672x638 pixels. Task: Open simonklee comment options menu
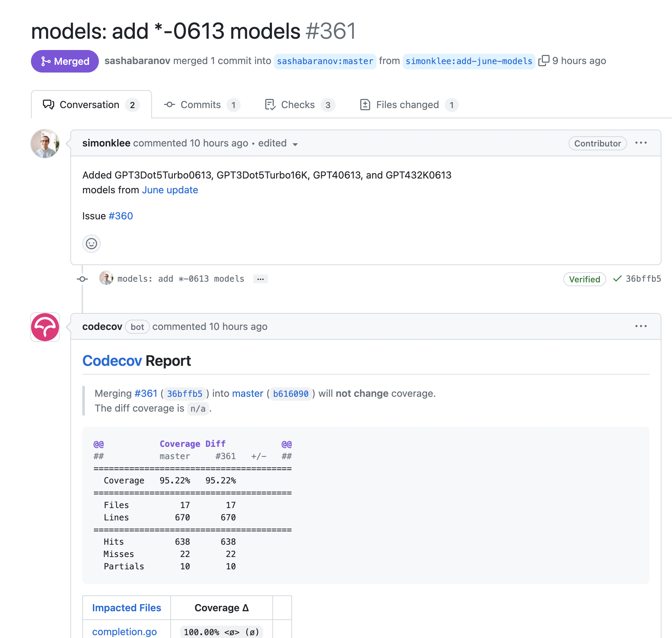pyautogui.click(x=641, y=143)
